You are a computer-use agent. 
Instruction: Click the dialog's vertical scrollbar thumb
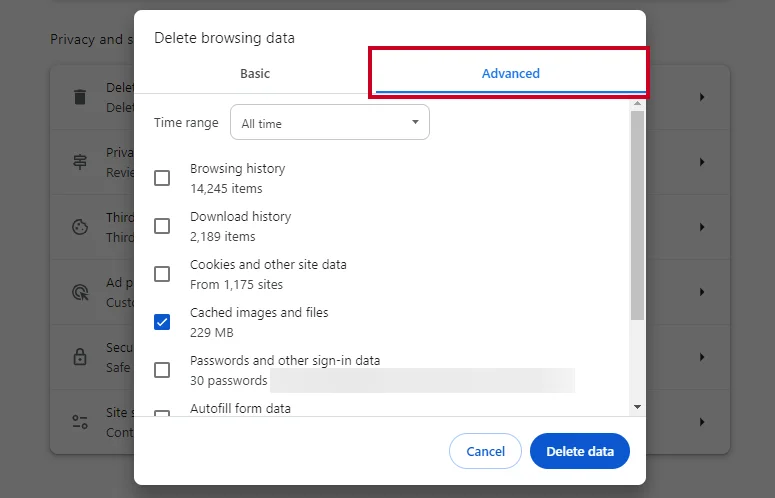click(637, 215)
